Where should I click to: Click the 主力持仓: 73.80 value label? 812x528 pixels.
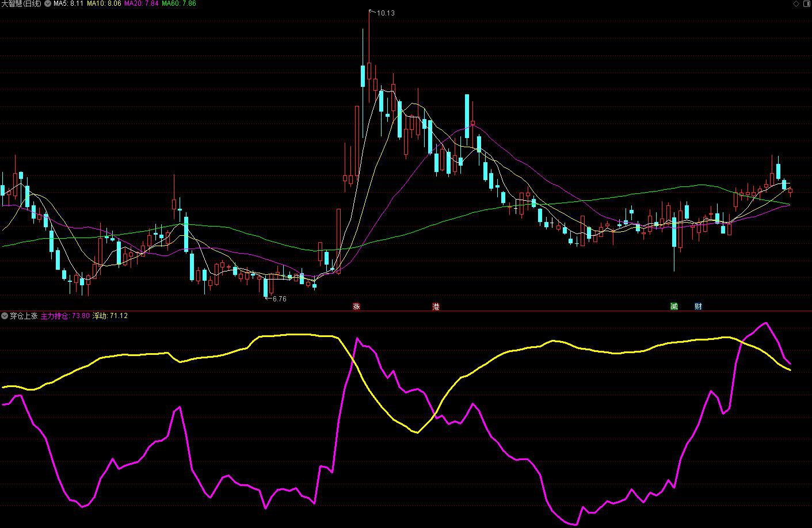pyautogui.click(x=66, y=316)
